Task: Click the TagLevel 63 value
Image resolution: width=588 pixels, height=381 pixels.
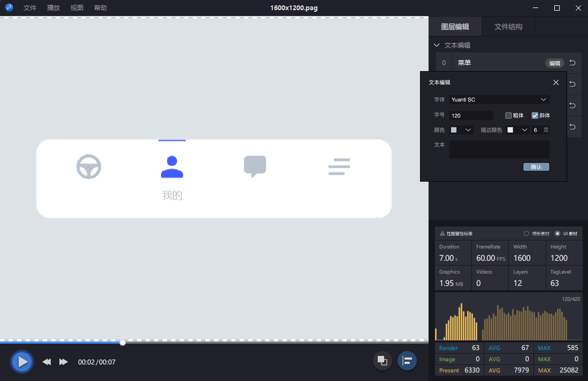Action: (x=555, y=283)
